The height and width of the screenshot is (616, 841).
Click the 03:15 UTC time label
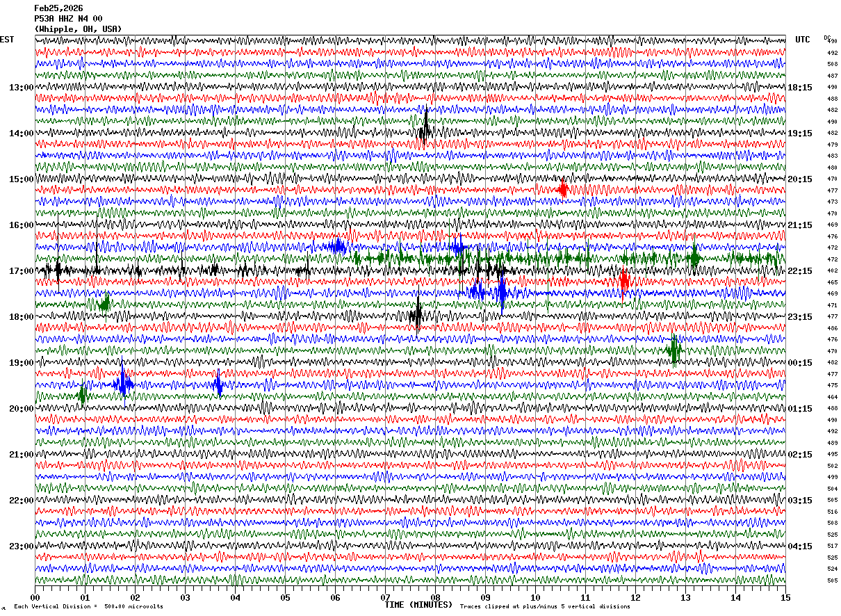[x=800, y=500]
